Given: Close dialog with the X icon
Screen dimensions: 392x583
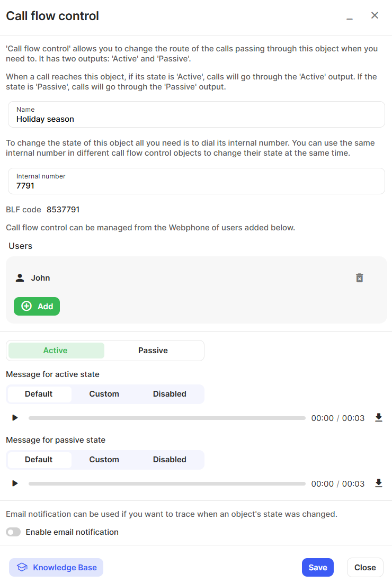Looking at the screenshot, I should click(x=375, y=15).
